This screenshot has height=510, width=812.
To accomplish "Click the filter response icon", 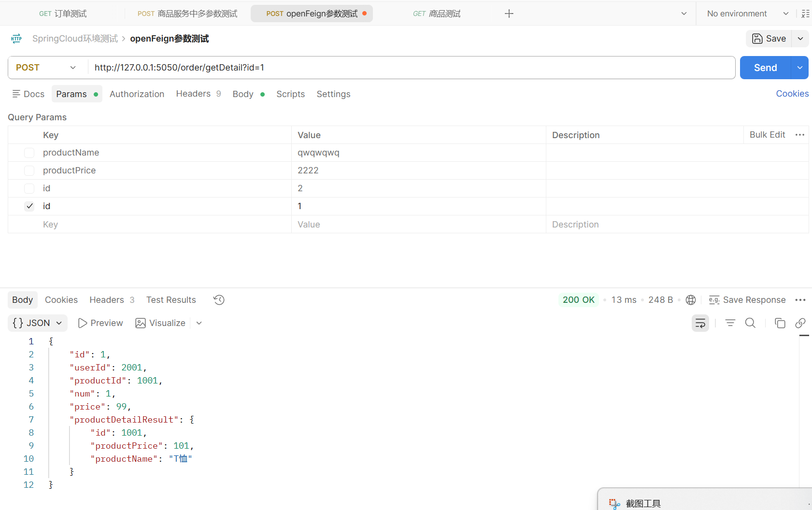I will 730,323.
